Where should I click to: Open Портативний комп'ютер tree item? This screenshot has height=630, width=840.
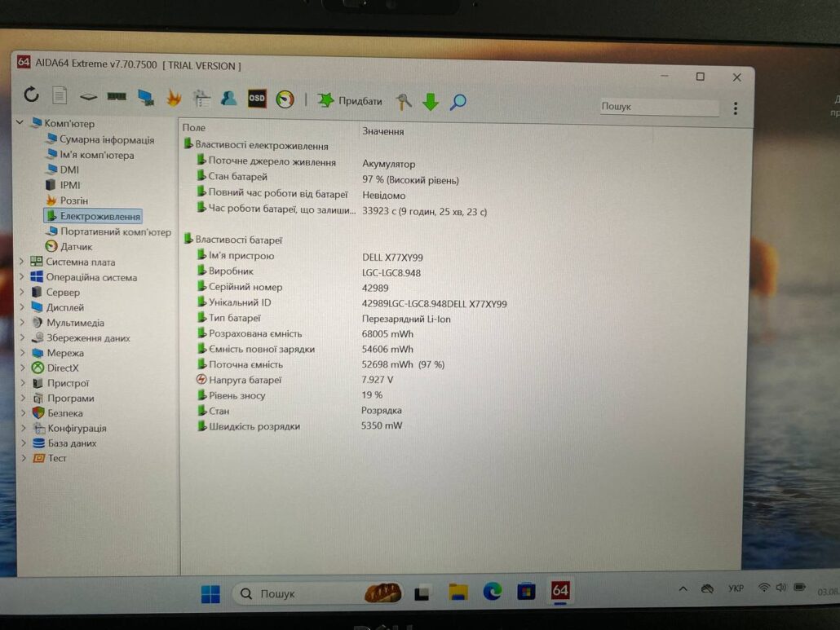(116, 231)
